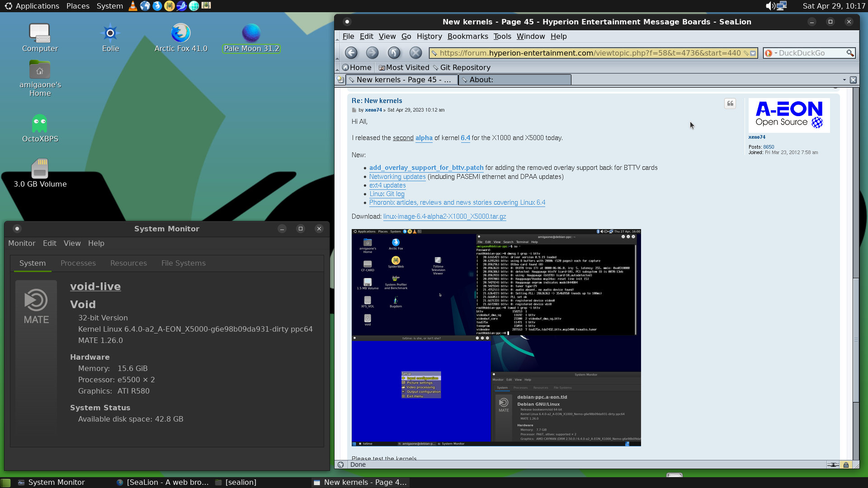
Task: Open the ext4 updates link
Action: point(387,185)
